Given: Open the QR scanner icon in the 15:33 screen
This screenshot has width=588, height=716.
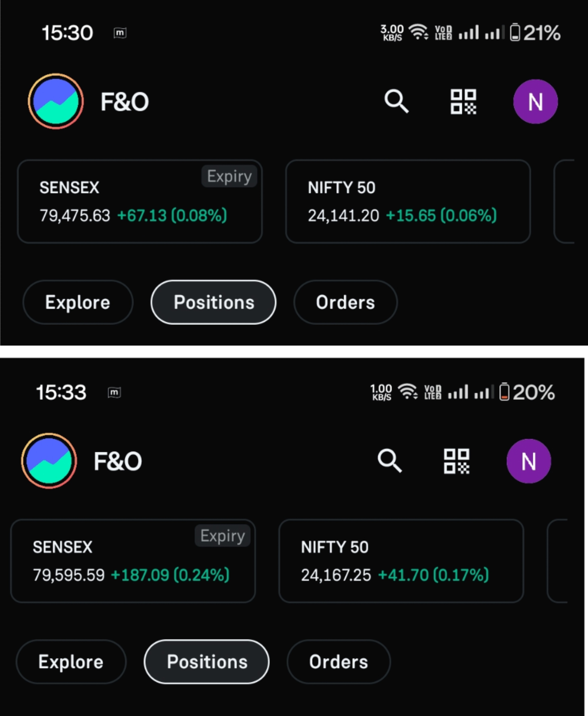Looking at the screenshot, I should (456, 461).
